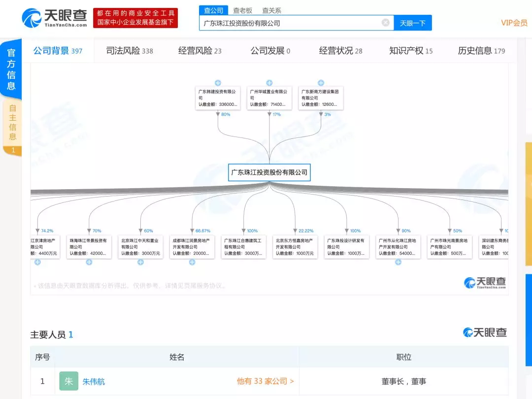532x399 pixels.
Task: Click the + icon under 北京珠江中天和置业有限公司
Action: pyautogui.click(x=141, y=263)
